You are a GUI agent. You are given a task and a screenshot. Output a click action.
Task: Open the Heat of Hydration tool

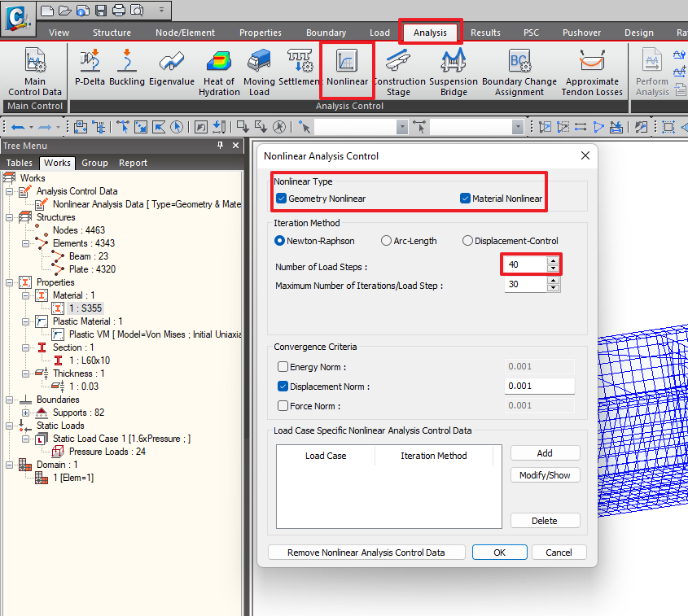218,61
